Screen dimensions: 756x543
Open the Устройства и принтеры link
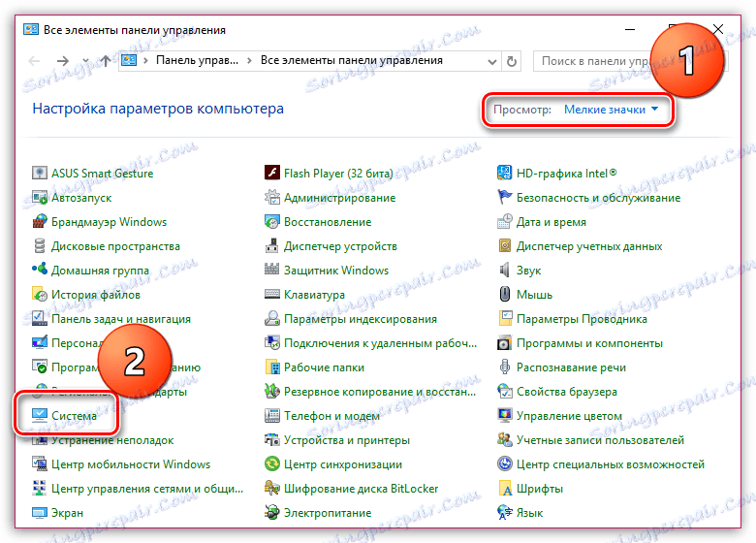pyautogui.click(x=347, y=440)
